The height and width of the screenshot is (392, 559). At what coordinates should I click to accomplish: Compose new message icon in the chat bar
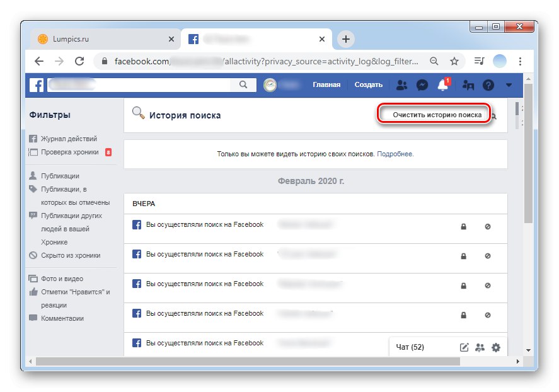[x=464, y=347]
